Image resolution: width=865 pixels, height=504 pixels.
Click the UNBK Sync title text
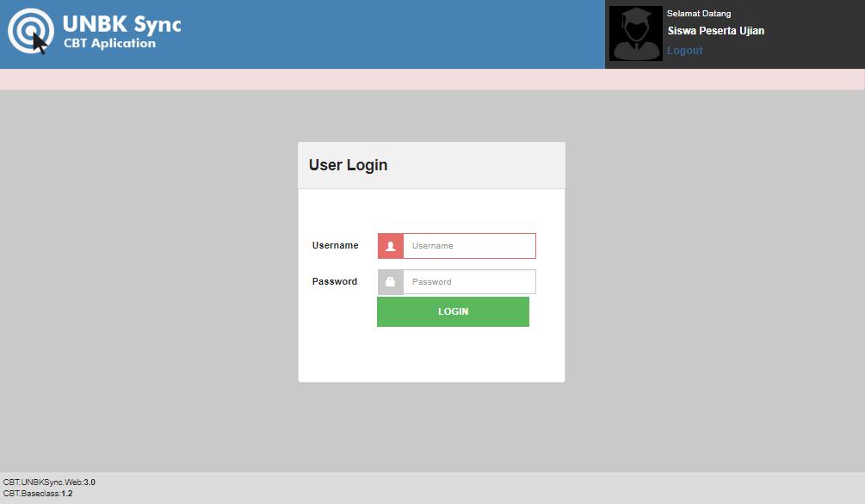122,24
